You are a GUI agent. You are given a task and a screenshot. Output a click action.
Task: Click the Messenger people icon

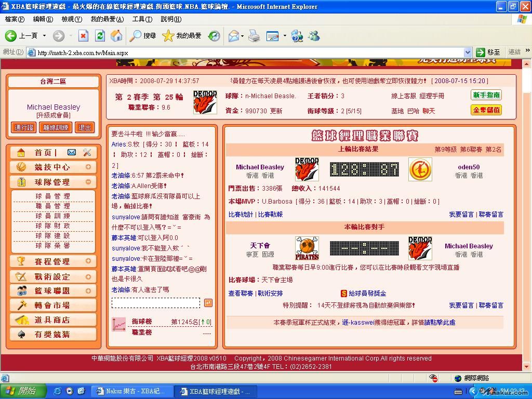coord(314,36)
